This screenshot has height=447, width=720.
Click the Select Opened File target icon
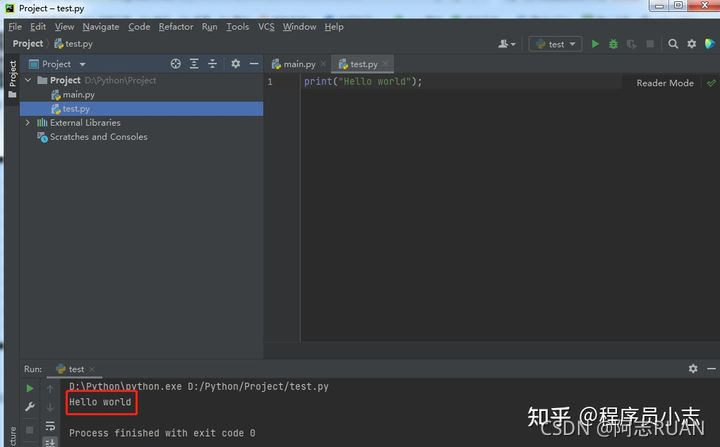tap(175, 64)
